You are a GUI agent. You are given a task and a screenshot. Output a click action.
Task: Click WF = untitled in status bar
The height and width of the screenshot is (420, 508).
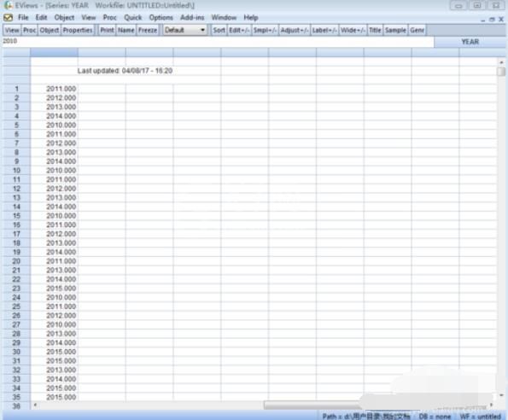coord(480,416)
